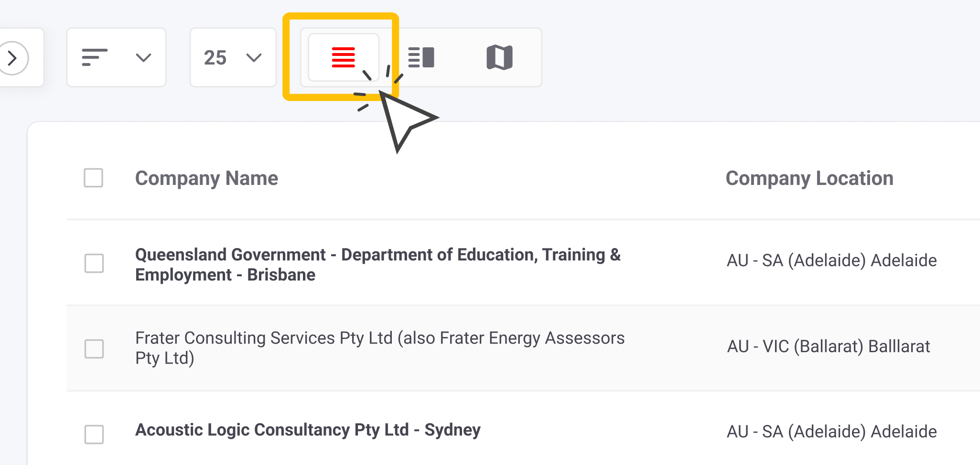The image size is (980, 465).
Task: Tick the select-all header checkbox
Action: [x=93, y=178]
